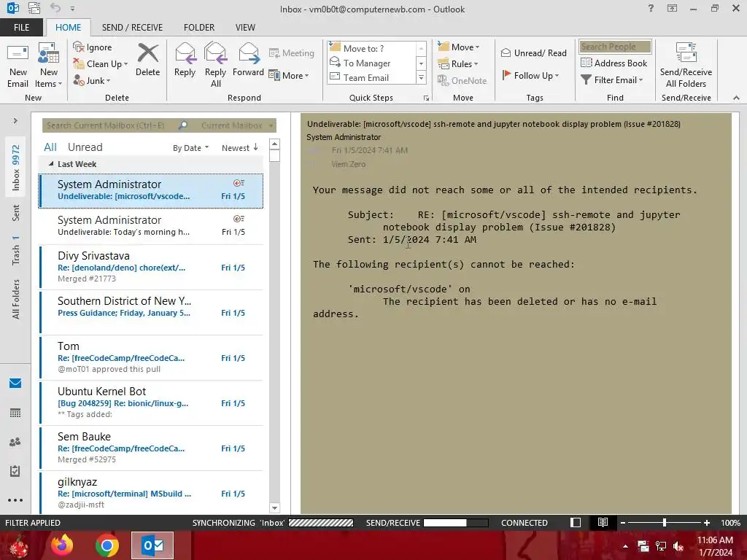Open the Sent folder
Image resolution: width=747 pixels, height=560 pixels.
pyautogui.click(x=16, y=213)
